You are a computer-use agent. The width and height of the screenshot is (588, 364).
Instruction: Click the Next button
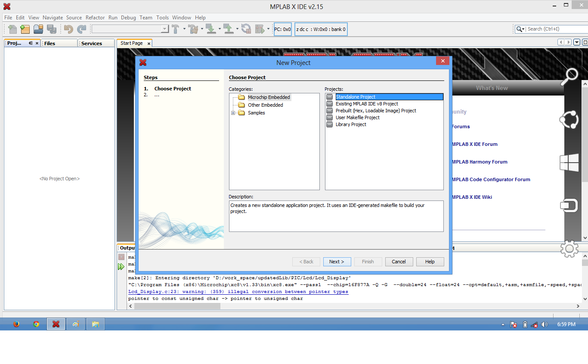(337, 262)
